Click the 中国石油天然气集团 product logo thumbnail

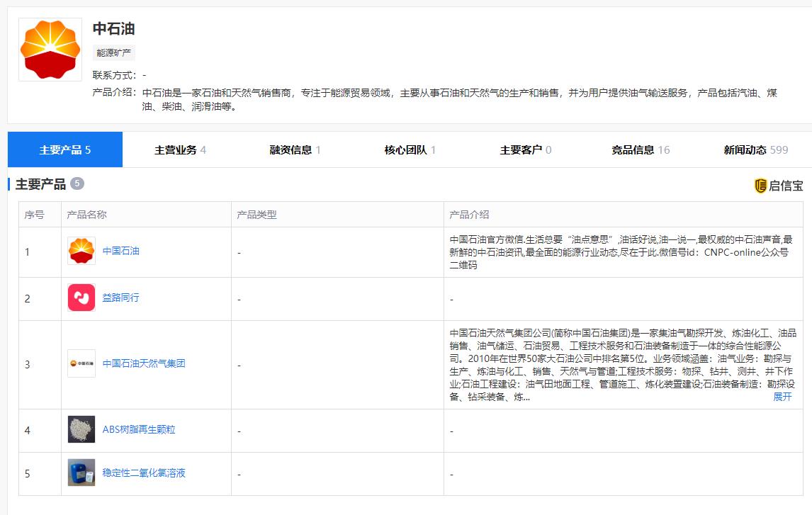click(x=81, y=363)
